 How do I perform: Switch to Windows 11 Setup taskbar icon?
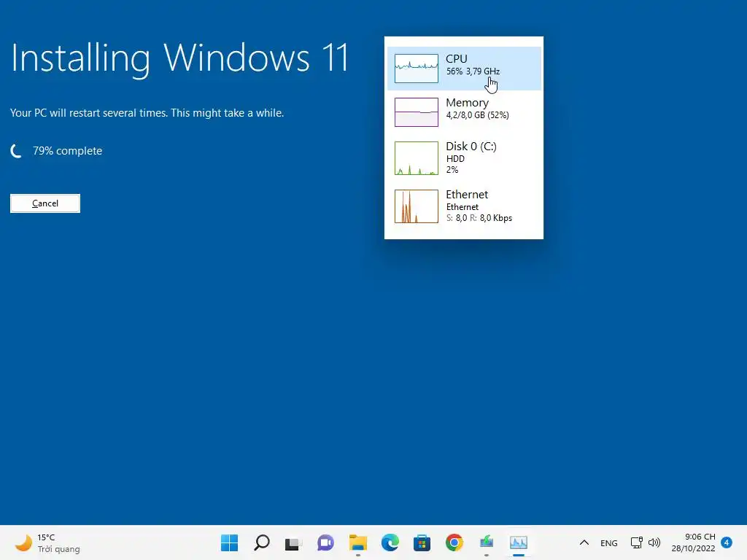(x=487, y=542)
